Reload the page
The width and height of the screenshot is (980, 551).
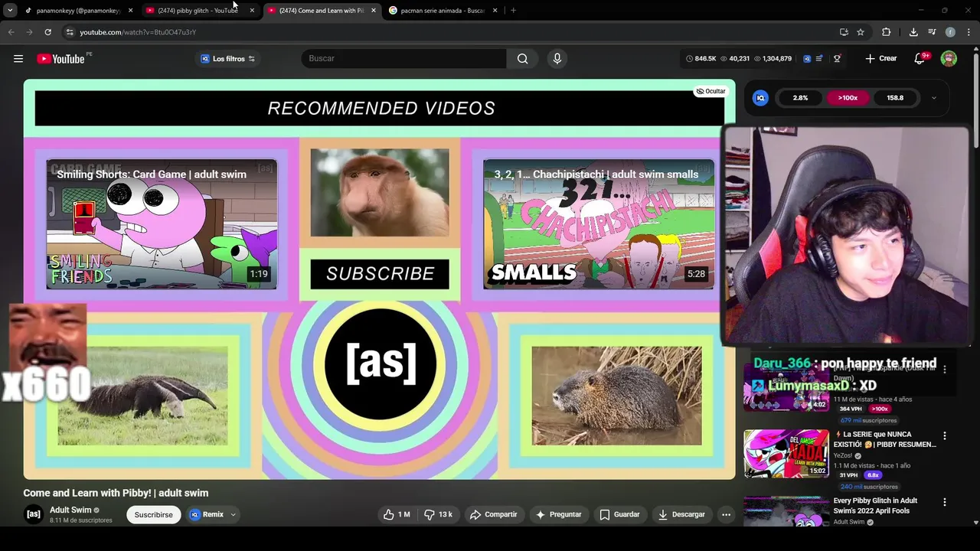click(47, 32)
